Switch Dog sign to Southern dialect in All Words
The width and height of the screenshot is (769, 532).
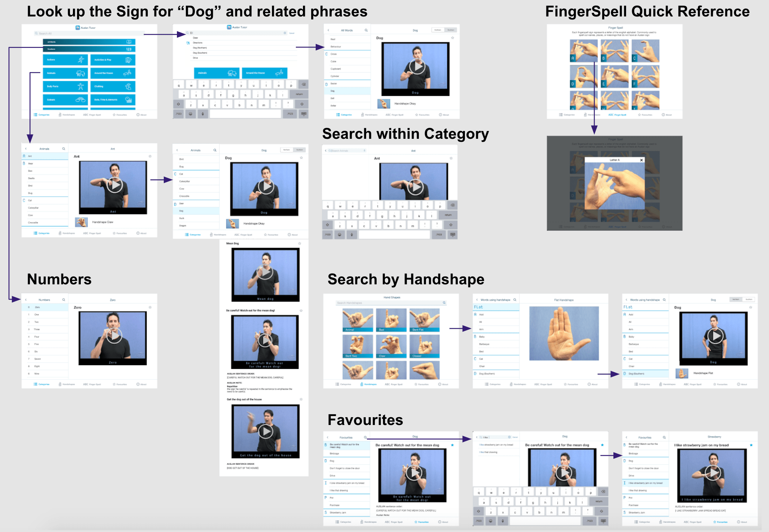(451, 30)
